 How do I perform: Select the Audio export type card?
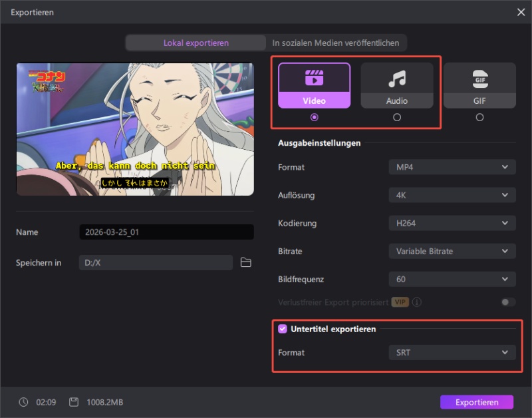[397, 86]
